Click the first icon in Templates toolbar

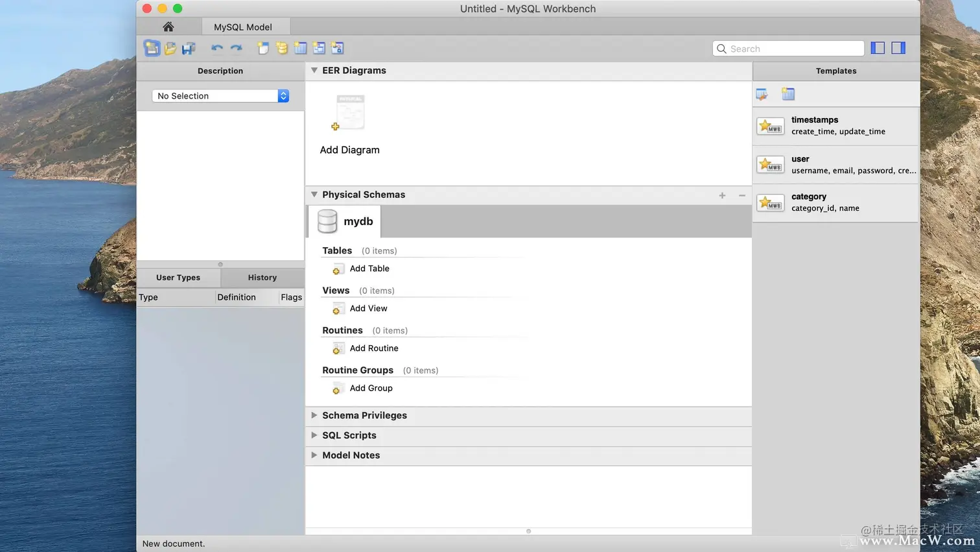tap(762, 94)
